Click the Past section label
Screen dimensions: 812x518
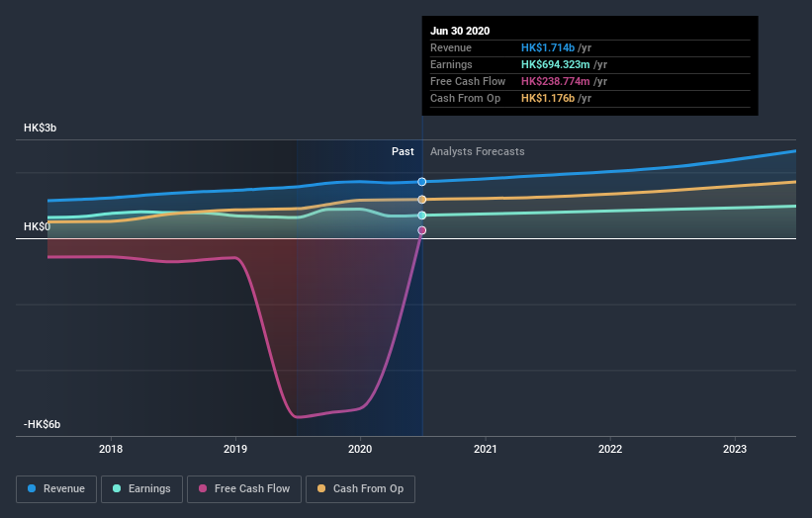click(x=403, y=151)
